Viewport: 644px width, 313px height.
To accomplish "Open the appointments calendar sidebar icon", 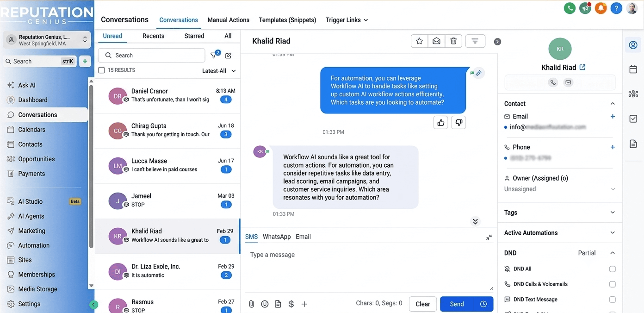I will point(633,69).
